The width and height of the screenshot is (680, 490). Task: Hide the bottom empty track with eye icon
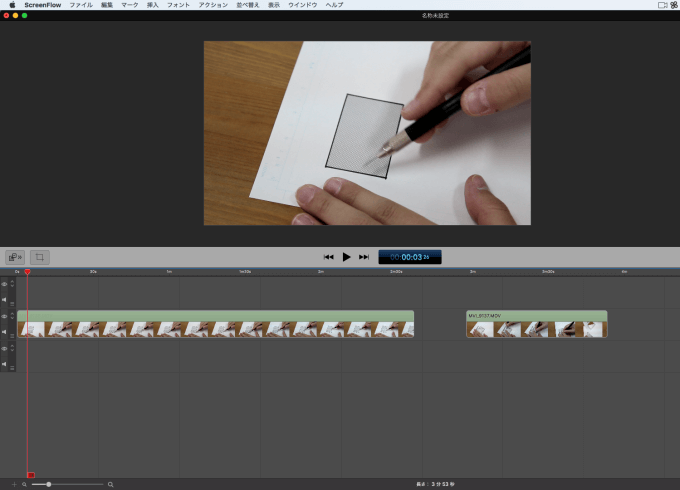click(4, 349)
